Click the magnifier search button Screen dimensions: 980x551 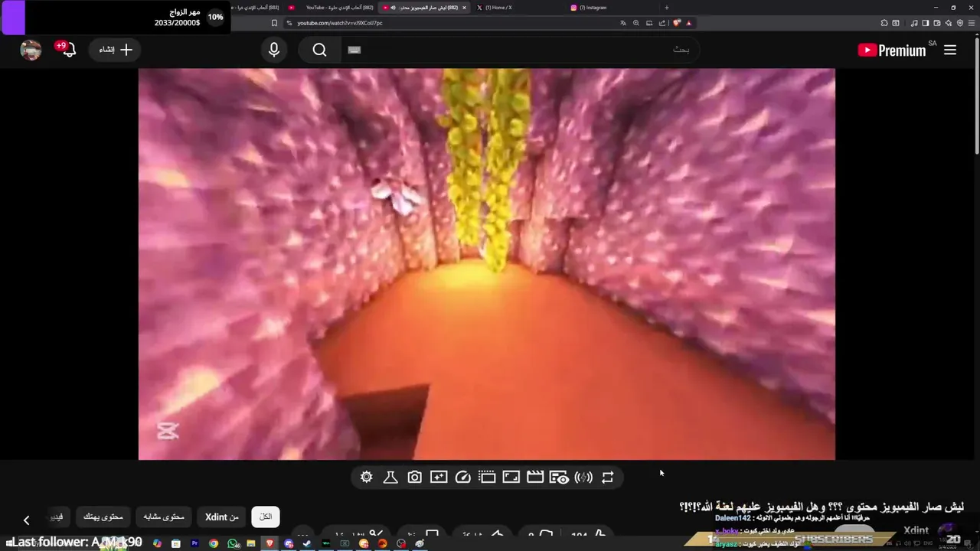coord(320,50)
